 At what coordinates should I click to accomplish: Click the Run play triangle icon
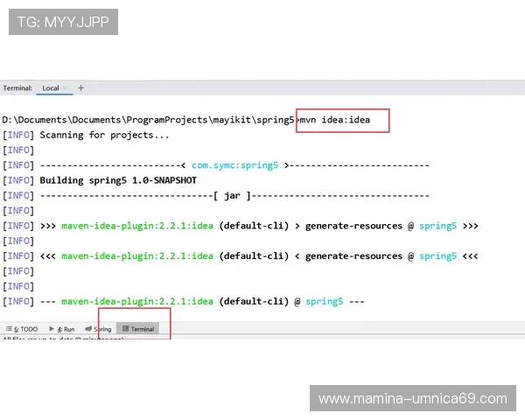point(52,329)
